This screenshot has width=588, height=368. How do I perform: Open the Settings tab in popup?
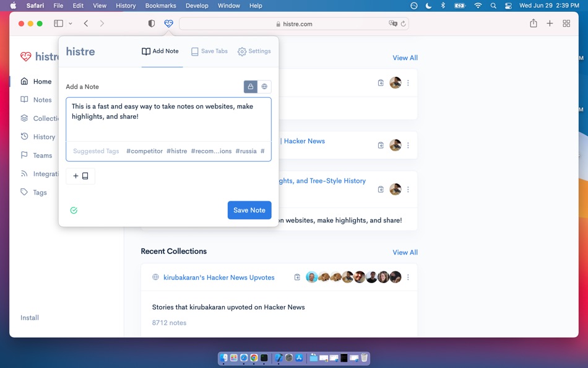point(254,51)
